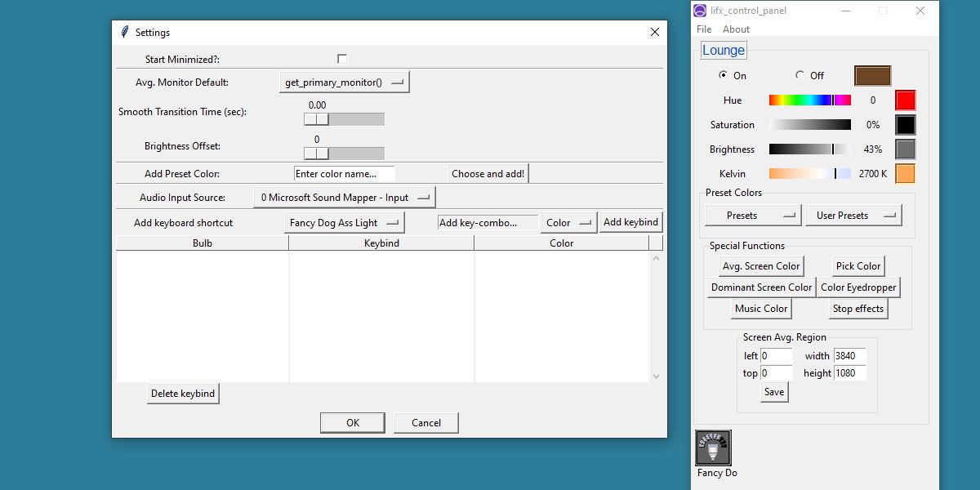Click the top region input field

click(777, 373)
